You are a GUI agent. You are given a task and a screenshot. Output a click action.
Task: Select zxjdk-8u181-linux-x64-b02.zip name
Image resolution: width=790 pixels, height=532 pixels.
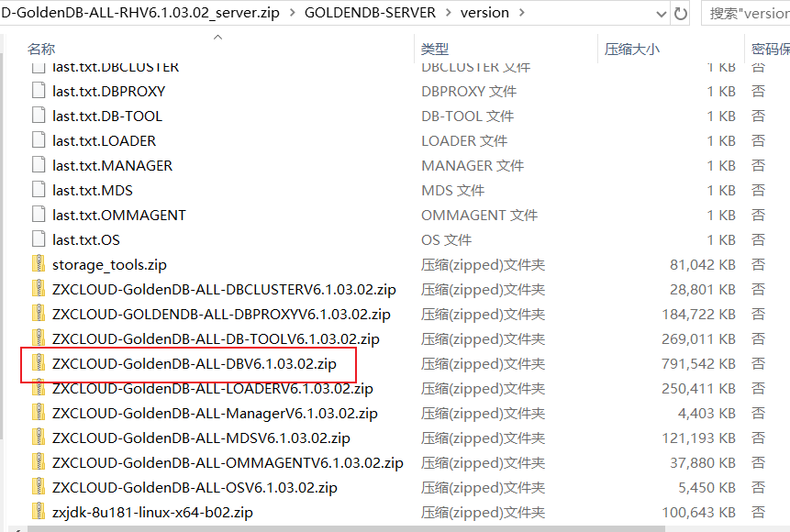152,513
